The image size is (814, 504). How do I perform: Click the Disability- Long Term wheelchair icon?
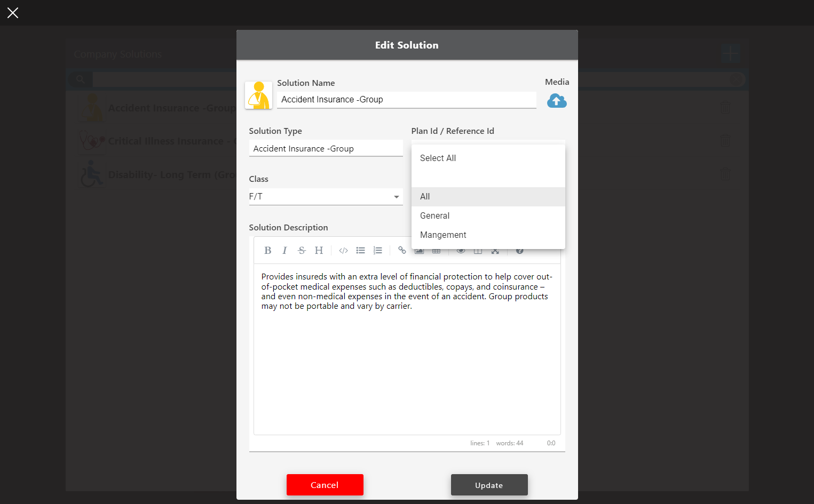92,174
